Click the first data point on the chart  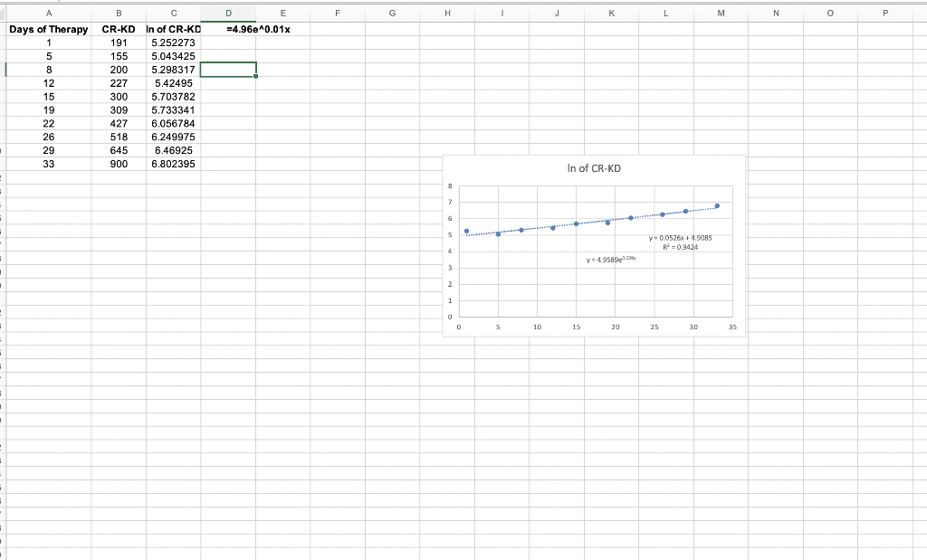point(466,231)
